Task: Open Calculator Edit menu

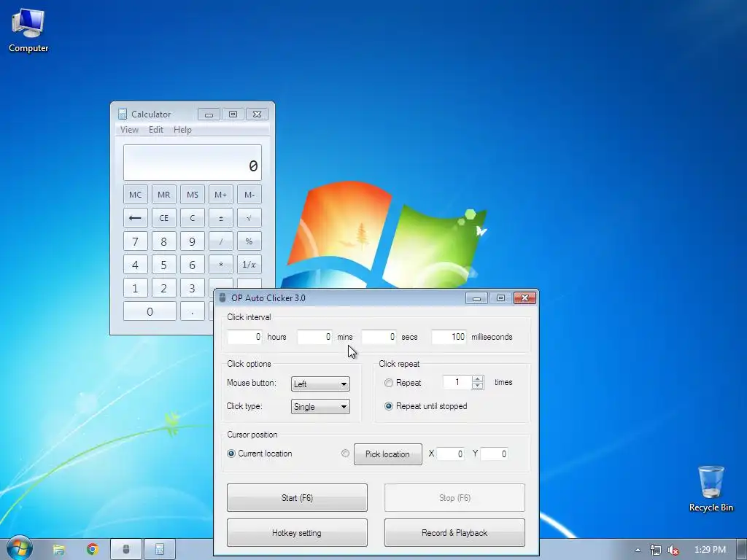Action: tap(156, 130)
